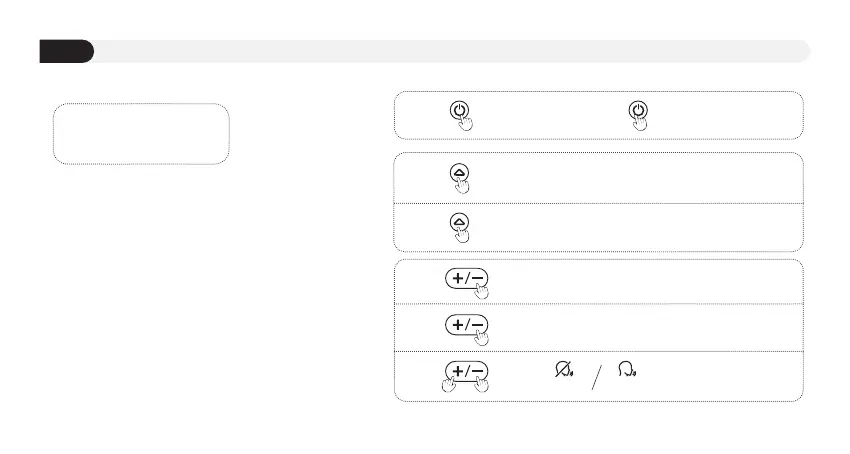The width and height of the screenshot is (850, 454).
Task: Select the crossed-out headphone icon
Action: click(561, 372)
